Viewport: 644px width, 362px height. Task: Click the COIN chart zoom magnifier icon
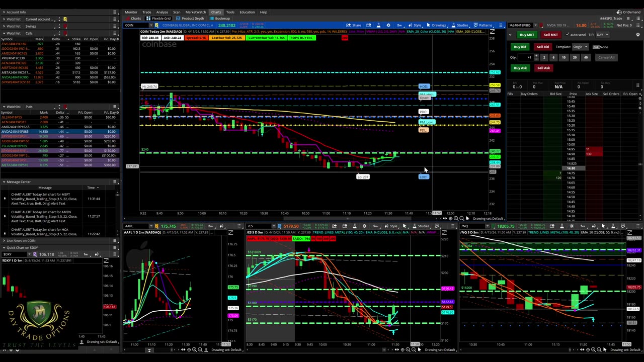455,218
